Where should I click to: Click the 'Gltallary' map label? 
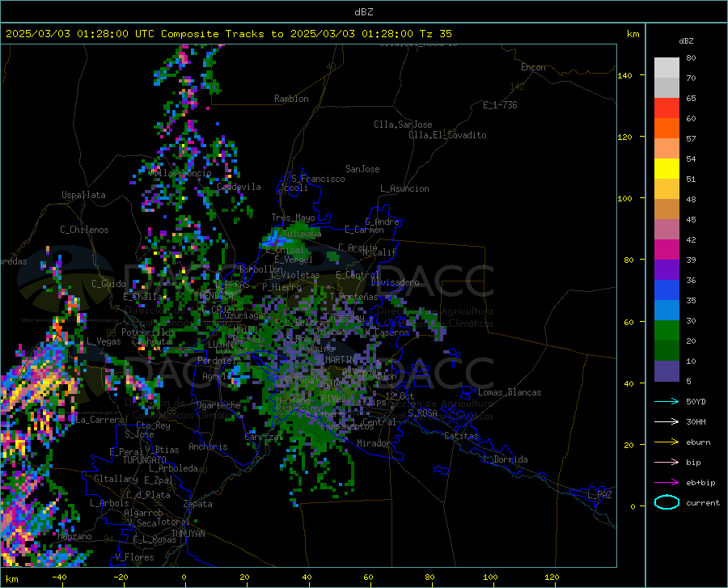tap(116, 479)
